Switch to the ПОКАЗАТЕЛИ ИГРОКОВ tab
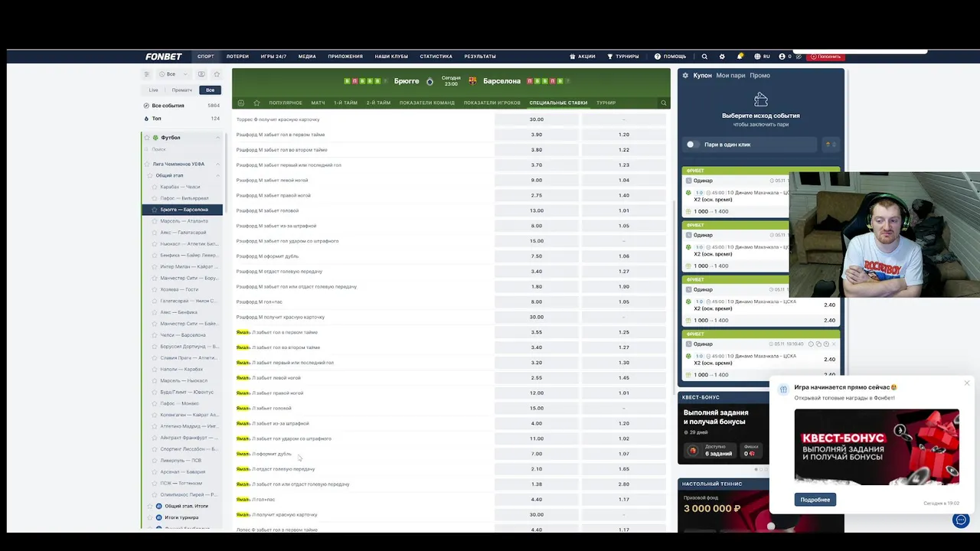Viewport: 980px width, 551px height. (x=492, y=103)
